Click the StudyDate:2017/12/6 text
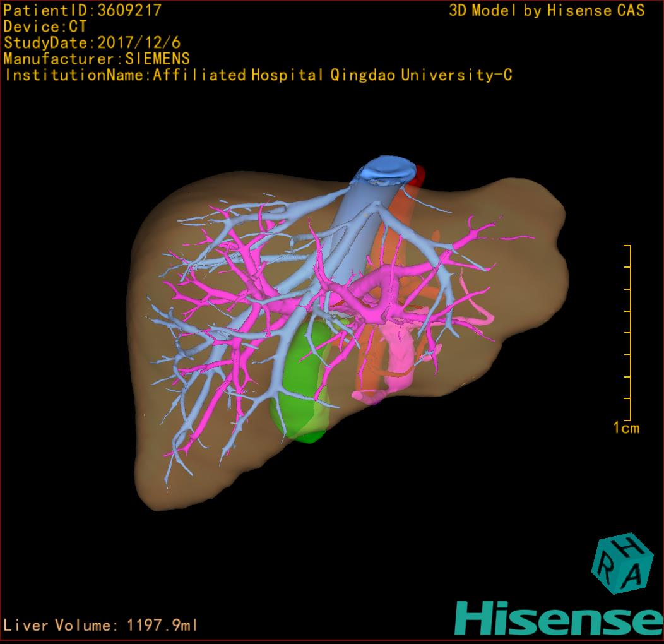 click(92, 43)
